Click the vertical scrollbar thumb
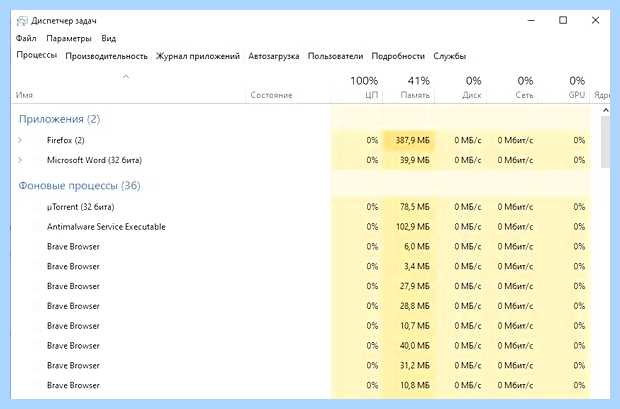This screenshot has height=409, width=620. coord(605,142)
